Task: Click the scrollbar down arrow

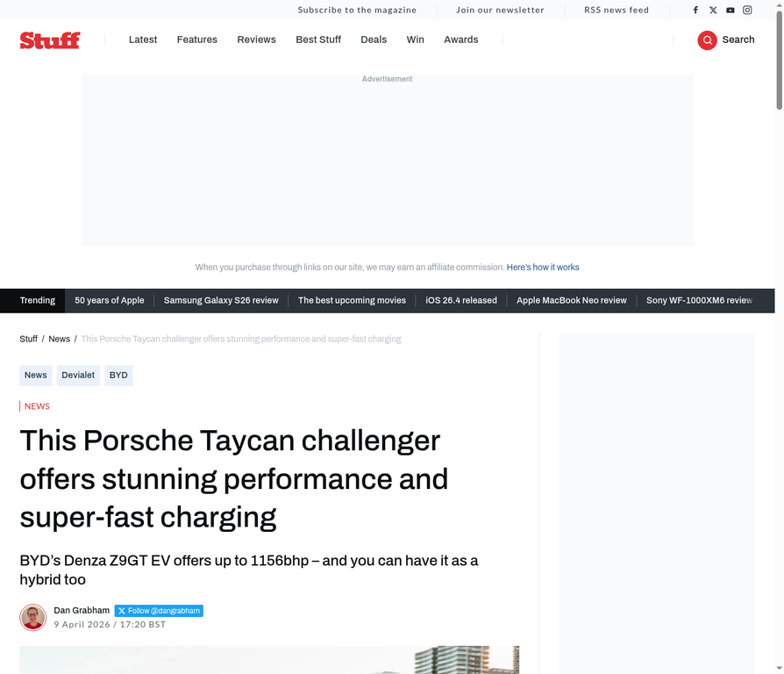Action: (x=779, y=669)
